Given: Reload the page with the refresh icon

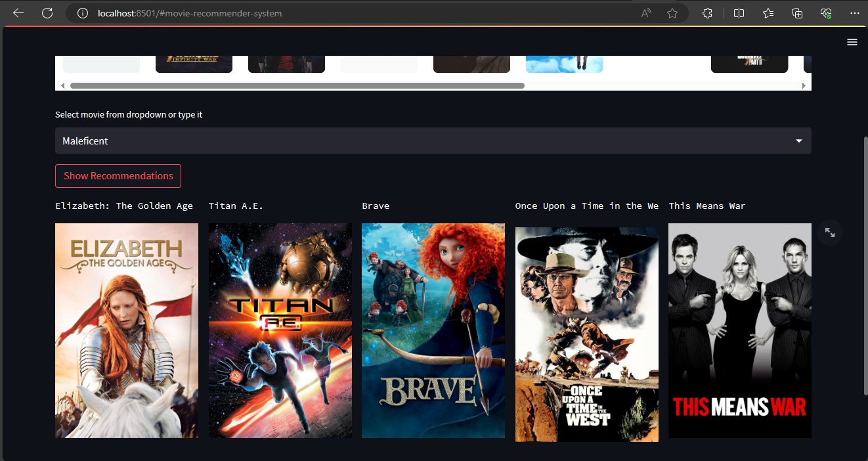Looking at the screenshot, I should [x=47, y=13].
